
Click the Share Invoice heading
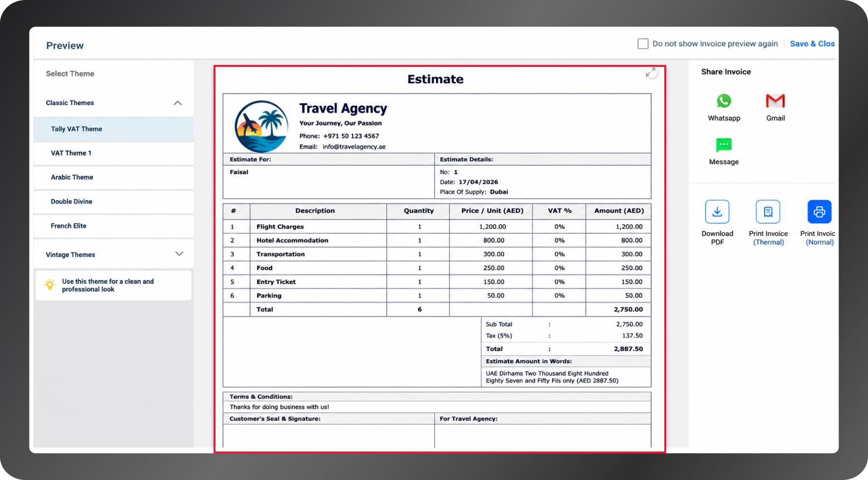click(x=726, y=72)
